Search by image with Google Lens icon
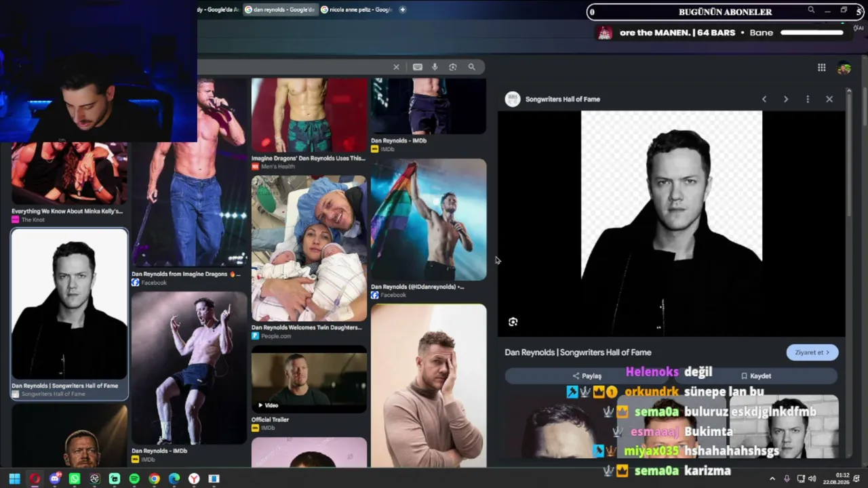 pyautogui.click(x=453, y=67)
